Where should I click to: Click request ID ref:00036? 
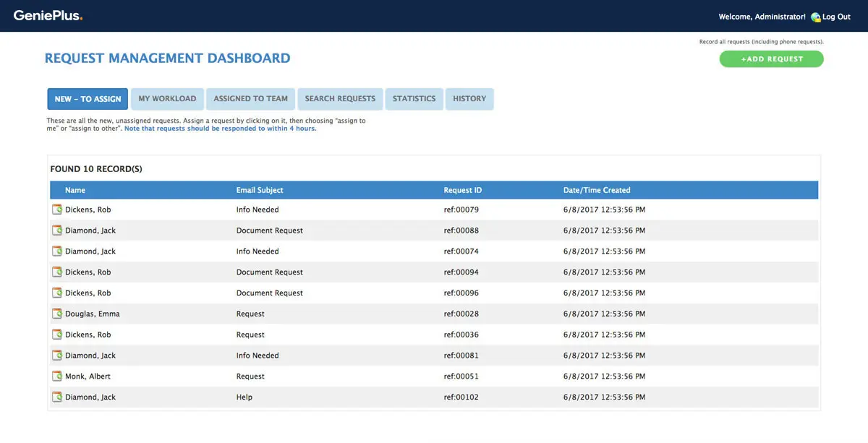461,335
